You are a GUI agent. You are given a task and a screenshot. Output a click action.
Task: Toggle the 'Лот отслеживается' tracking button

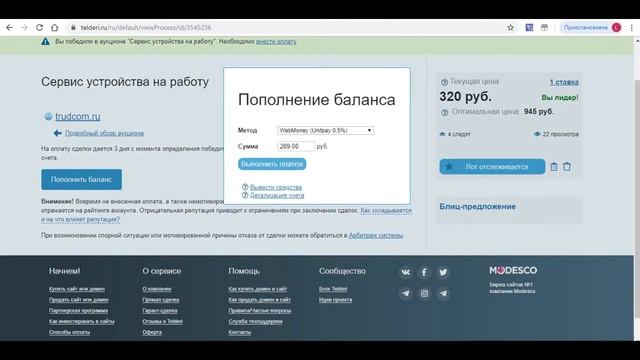(x=492, y=167)
